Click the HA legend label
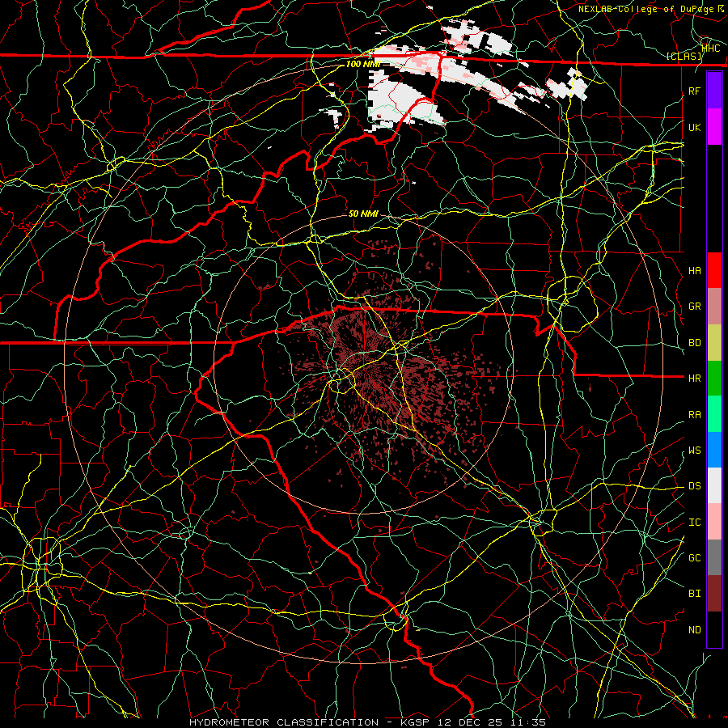The image size is (728, 728). [x=694, y=270]
